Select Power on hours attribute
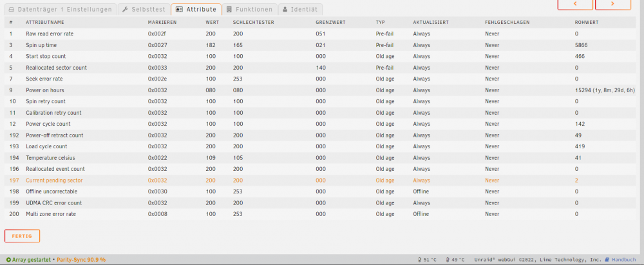Screen dimensions: 644x265 coord(45,90)
